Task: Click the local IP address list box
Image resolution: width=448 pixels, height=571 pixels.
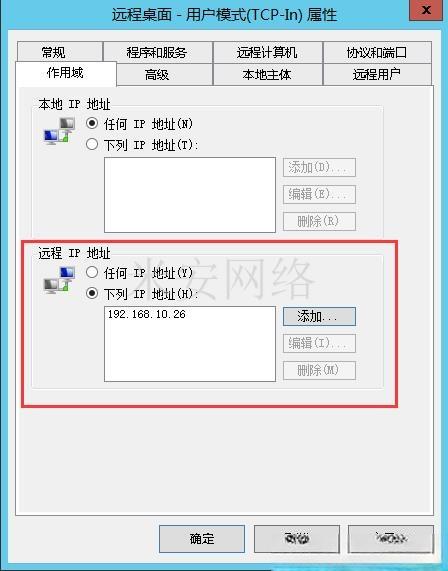Action: (190, 195)
